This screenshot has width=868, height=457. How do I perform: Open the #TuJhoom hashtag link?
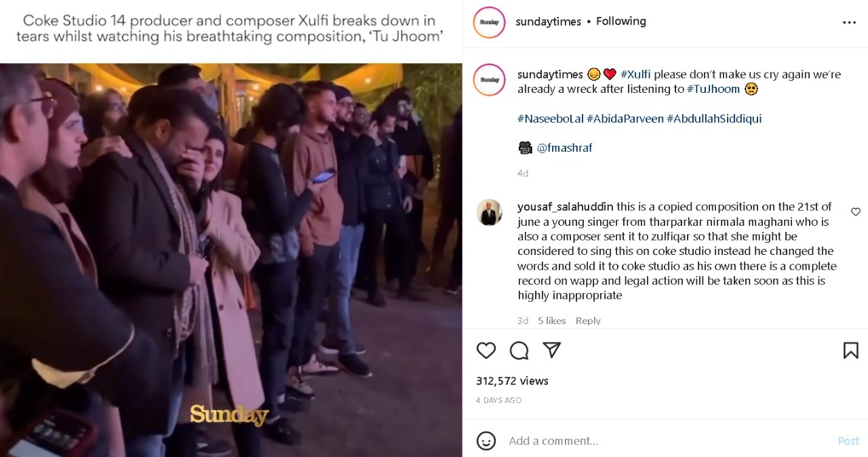point(713,89)
